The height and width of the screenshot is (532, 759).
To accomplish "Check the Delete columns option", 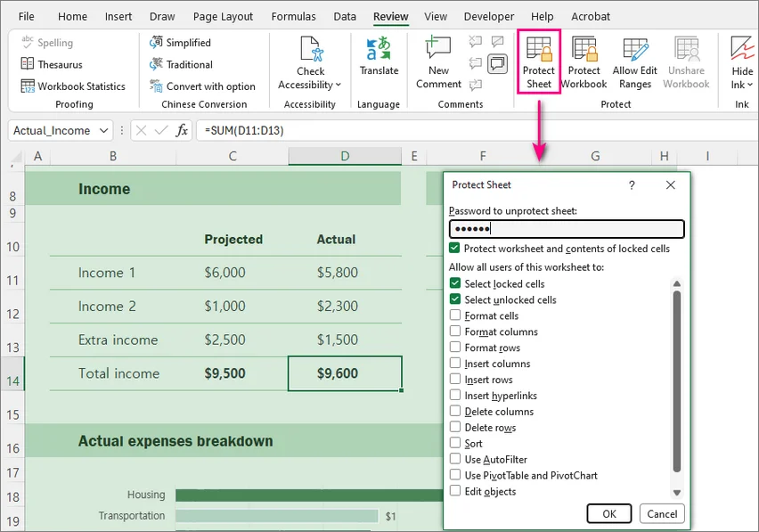I will 455,411.
